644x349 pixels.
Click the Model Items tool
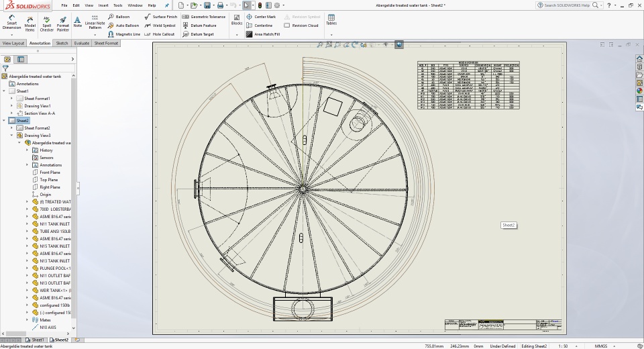(x=30, y=24)
